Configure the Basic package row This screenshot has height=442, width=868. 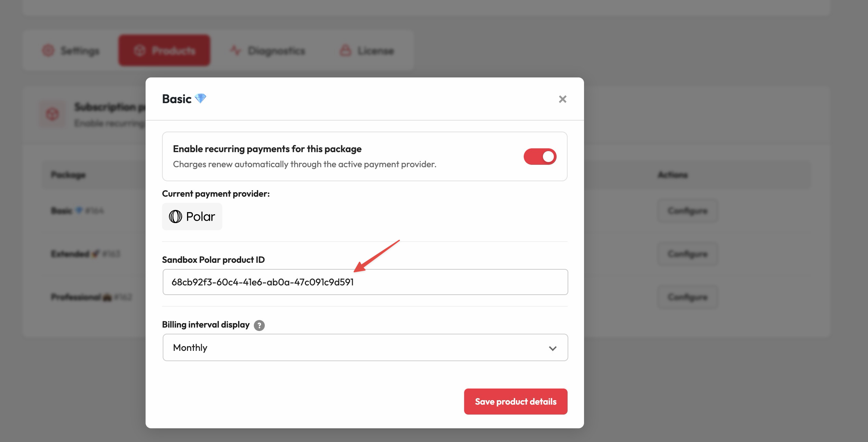click(687, 210)
